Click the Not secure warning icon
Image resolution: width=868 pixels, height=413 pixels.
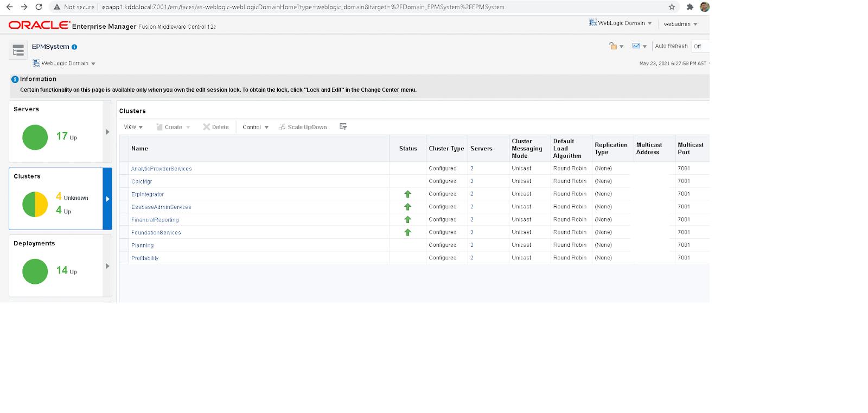(x=57, y=7)
